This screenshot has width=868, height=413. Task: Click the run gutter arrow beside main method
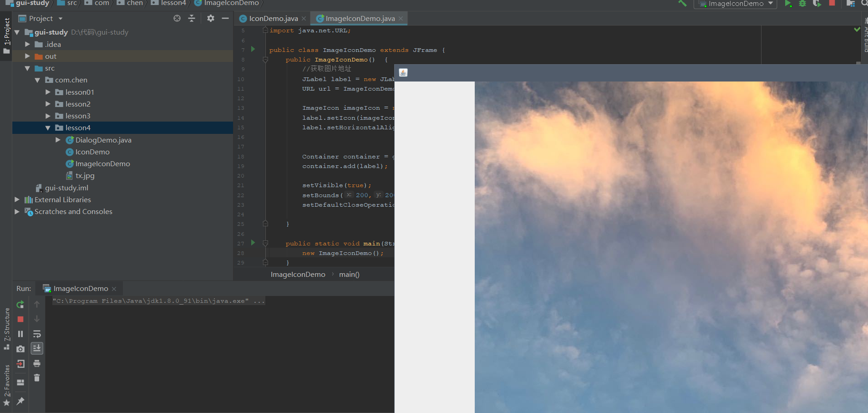[x=253, y=243]
